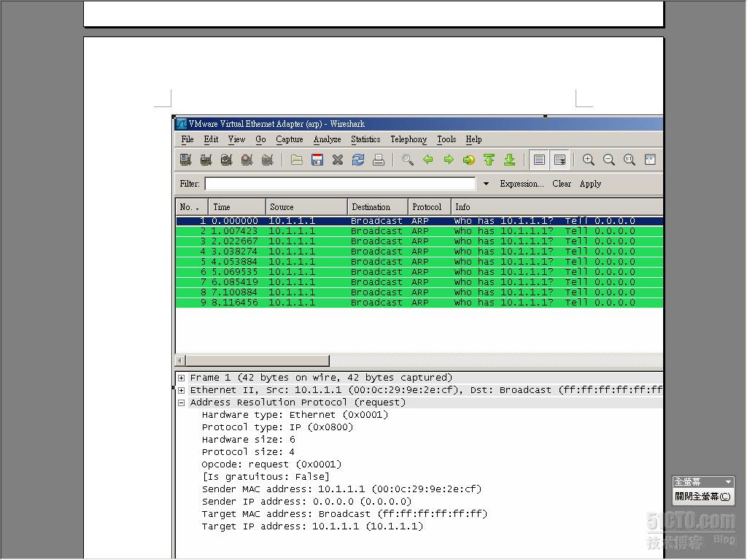The width and height of the screenshot is (747, 560).
Task: Open the 全螢幕 dropdown arrow
Action: (x=728, y=482)
